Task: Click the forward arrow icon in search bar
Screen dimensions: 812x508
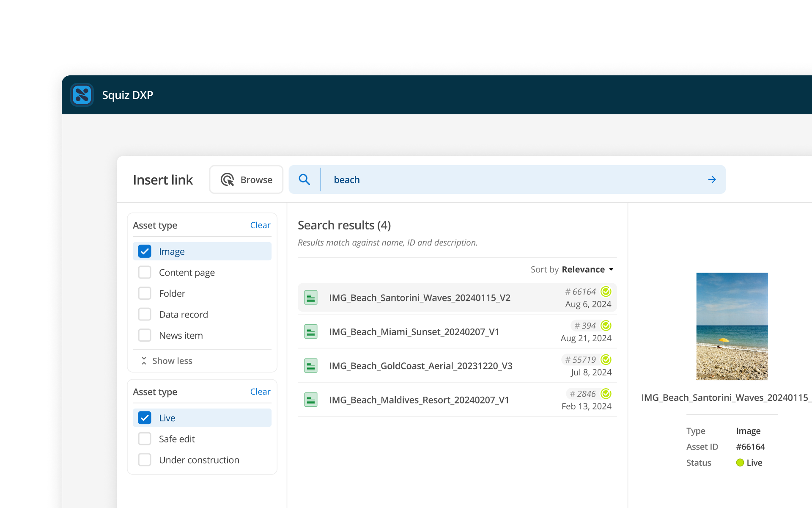Action: pyautogui.click(x=713, y=179)
